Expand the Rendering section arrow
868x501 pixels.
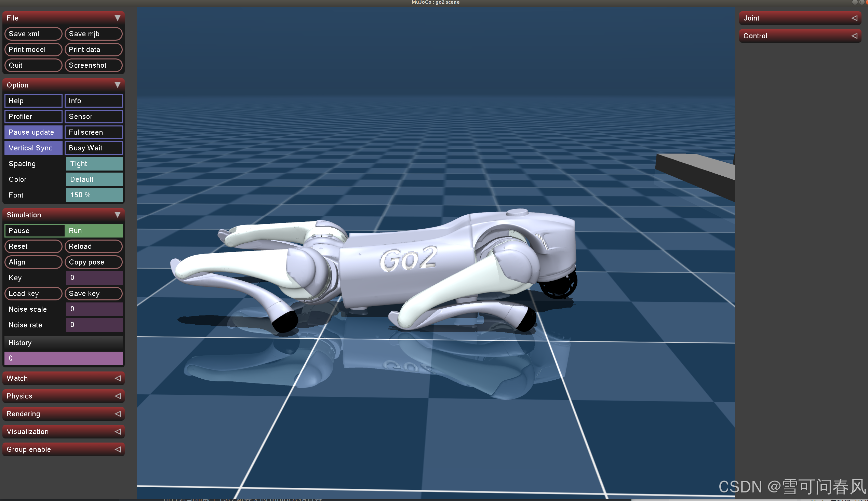[x=117, y=414]
